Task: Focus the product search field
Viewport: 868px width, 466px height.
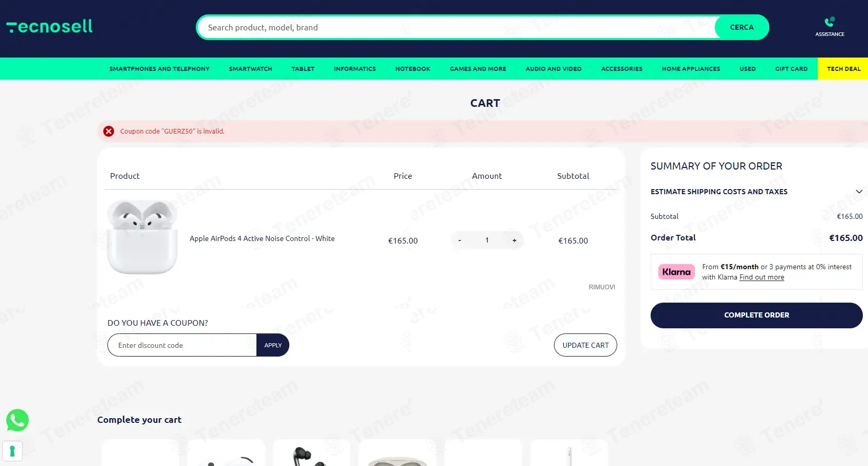Action: tap(457, 27)
